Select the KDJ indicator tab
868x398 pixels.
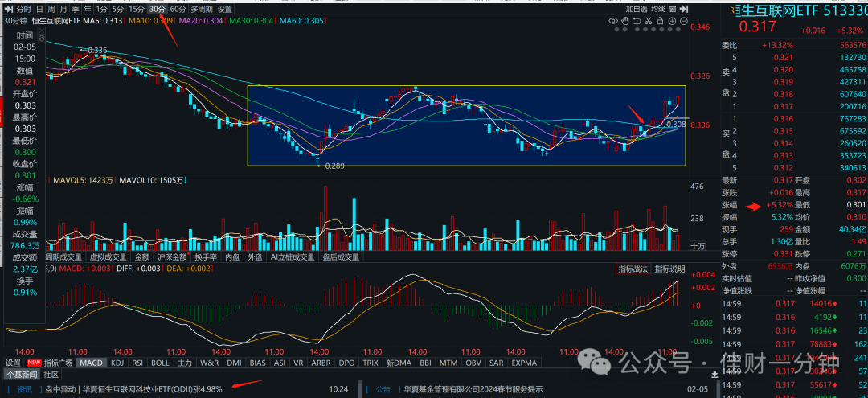point(117,363)
